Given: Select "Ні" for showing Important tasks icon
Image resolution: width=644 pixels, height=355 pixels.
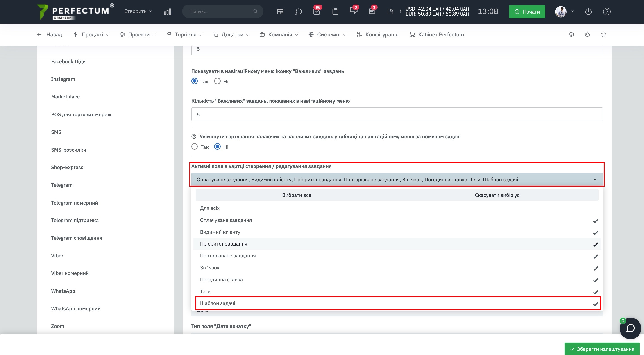Looking at the screenshot, I should [x=217, y=81].
